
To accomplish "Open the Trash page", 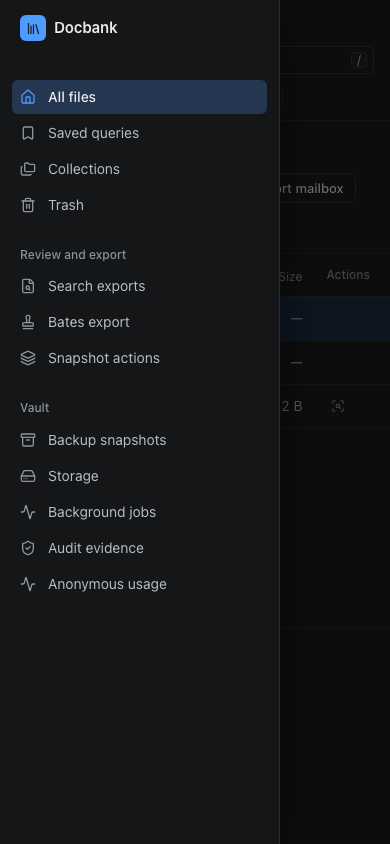I will coord(139,205).
